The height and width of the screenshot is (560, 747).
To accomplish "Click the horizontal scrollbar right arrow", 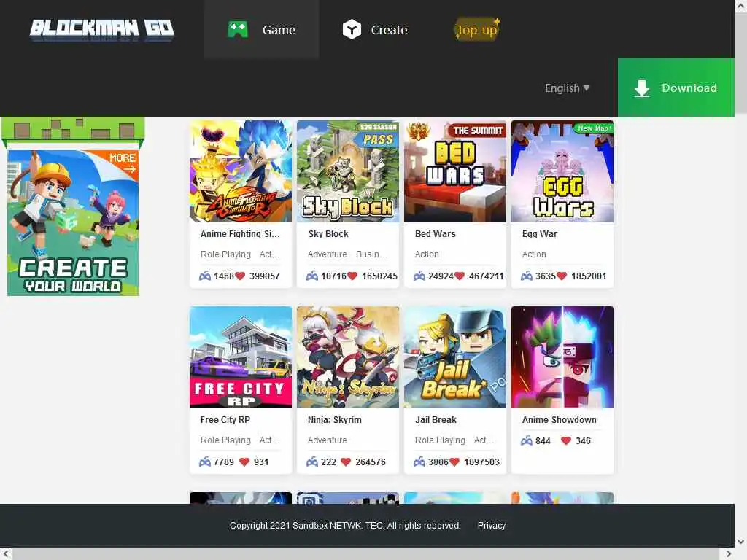I will point(729,553).
